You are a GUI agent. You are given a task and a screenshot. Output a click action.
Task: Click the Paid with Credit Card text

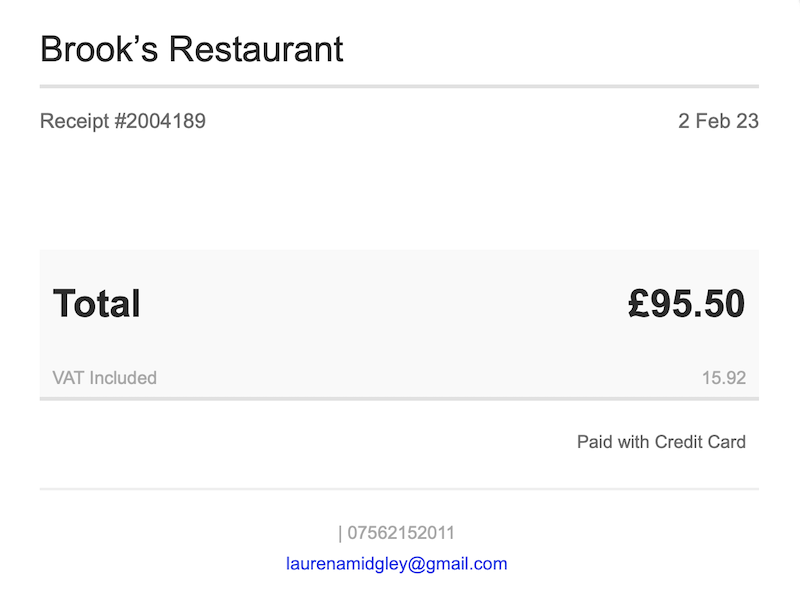tap(661, 441)
